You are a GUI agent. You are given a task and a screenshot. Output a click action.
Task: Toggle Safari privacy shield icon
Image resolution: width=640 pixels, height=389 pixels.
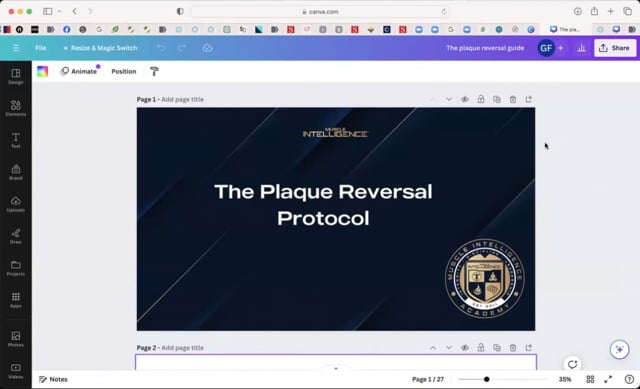[x=180, y=11]
